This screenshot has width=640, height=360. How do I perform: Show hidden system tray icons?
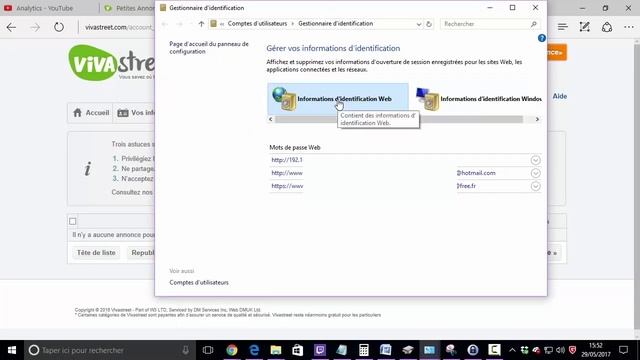[512, 350]
